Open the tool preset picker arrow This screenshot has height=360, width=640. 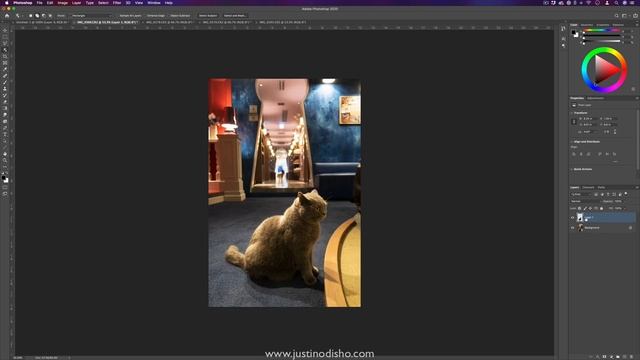tap(22, 16)
